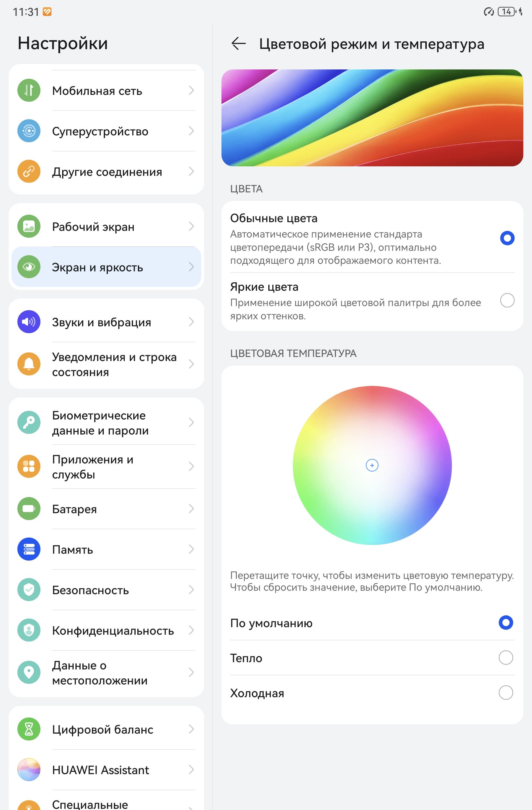Tap the HUAWEI Assistant icon

(x=29, y=770)
